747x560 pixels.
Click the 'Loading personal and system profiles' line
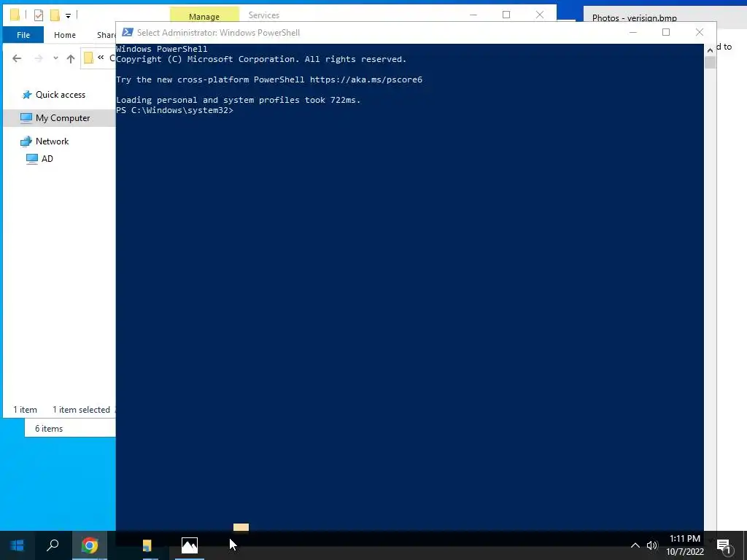(x=239, y=100)
